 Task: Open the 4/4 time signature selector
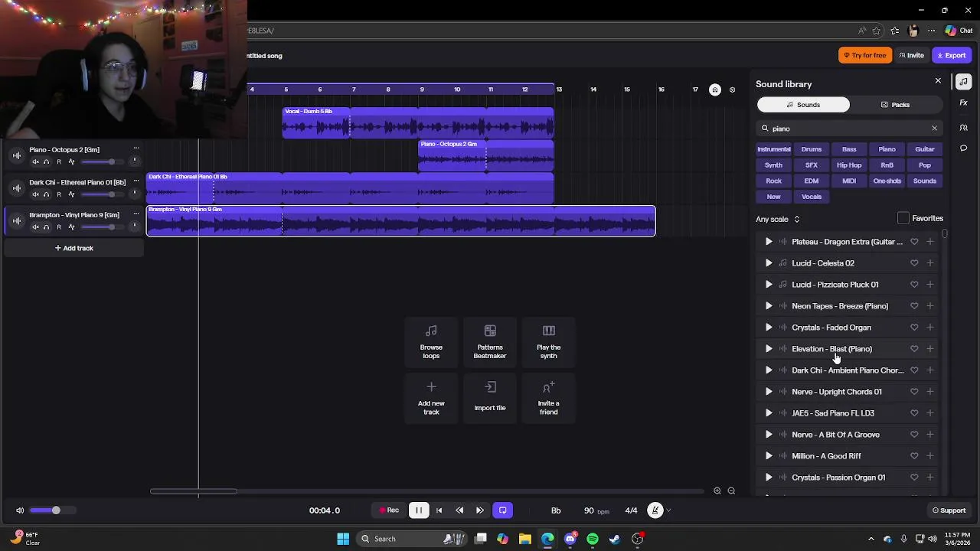pyautogui.click(x=631, y=510)
